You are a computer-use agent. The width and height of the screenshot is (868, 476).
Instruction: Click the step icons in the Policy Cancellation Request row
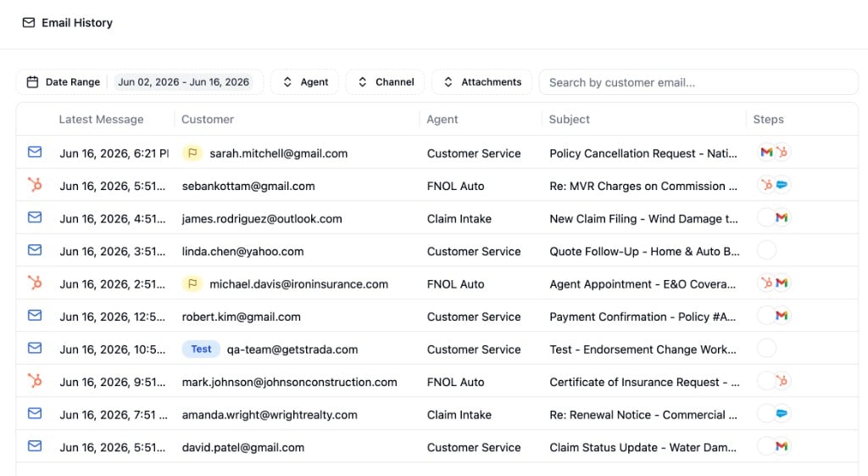tap(774, 152)
